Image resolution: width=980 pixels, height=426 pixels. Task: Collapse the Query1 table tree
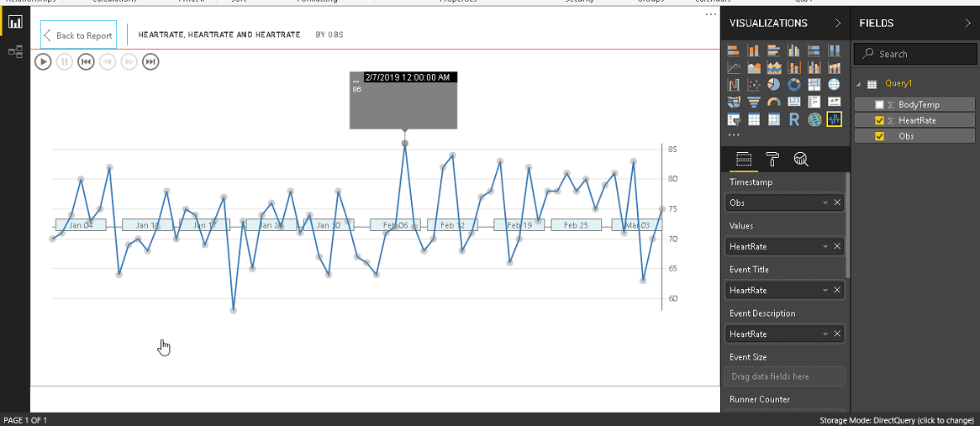(x=859, y=84)
